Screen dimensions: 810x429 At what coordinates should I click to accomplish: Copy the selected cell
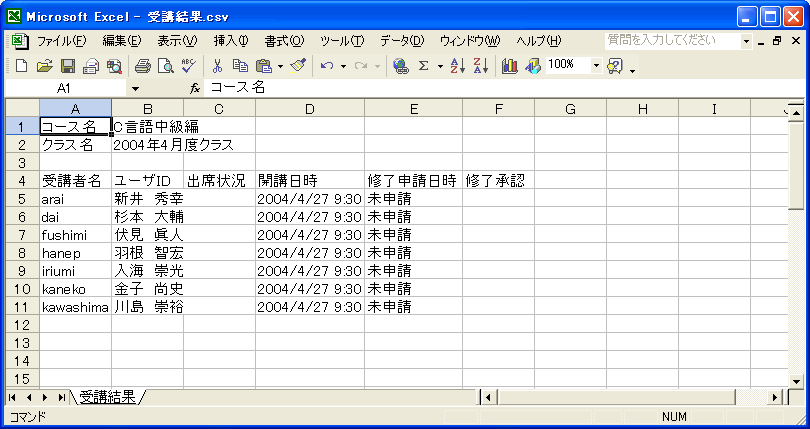[240, 66]
